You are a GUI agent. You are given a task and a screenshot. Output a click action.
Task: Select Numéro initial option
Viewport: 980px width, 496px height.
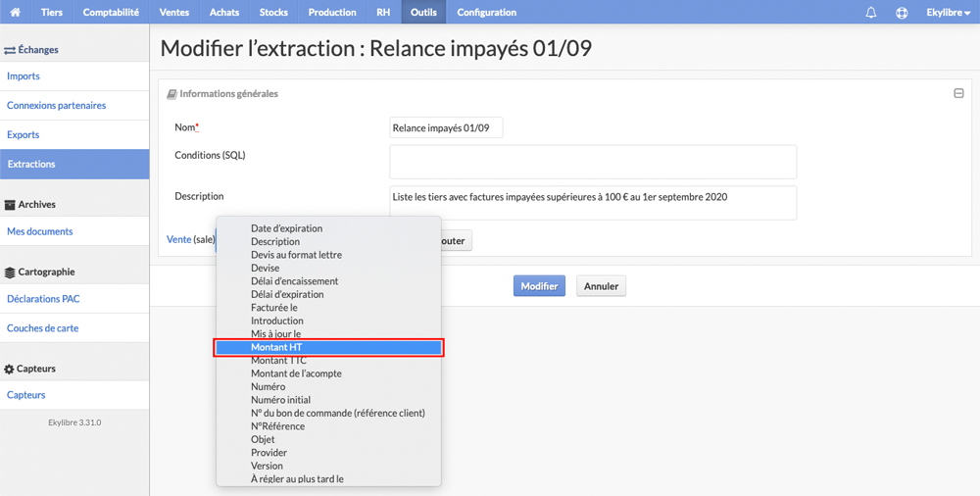click(x=328, y=400)
